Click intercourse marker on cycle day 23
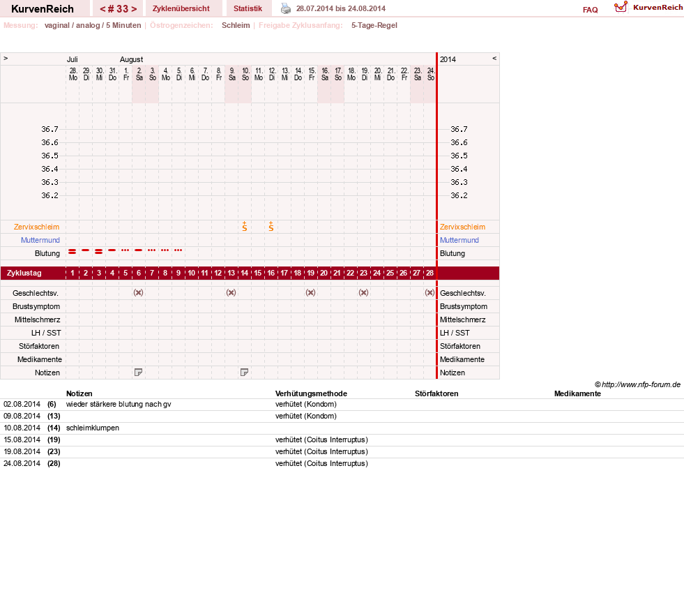 pyautogui.click(x=363, y=292)
